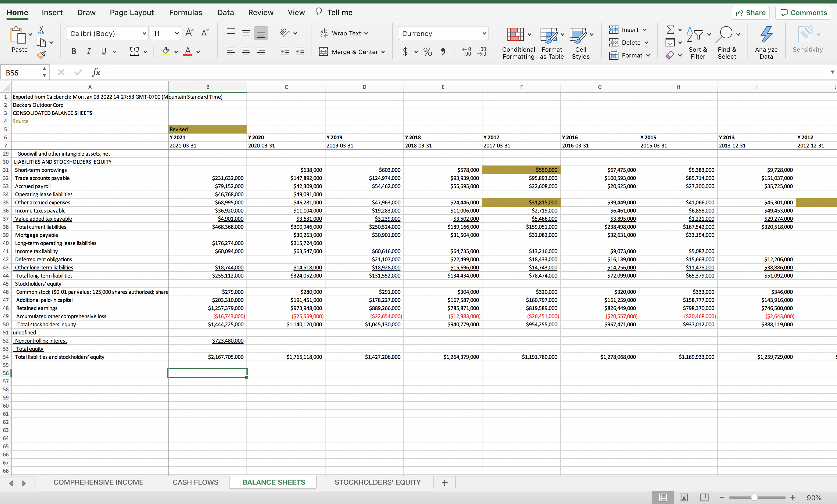Open the Currency number format dropdown
This screenshot has height=504, width=837.
pyautogui.click(x=484, y=33)
